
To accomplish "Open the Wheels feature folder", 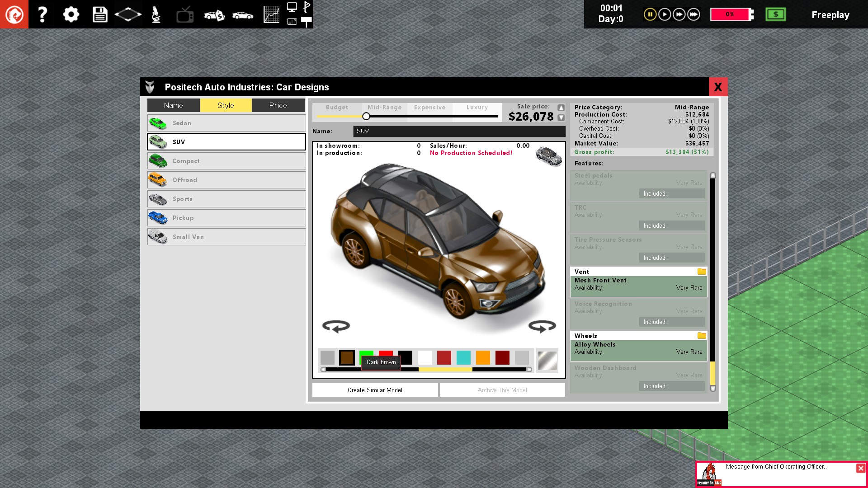I will (702, 336).
